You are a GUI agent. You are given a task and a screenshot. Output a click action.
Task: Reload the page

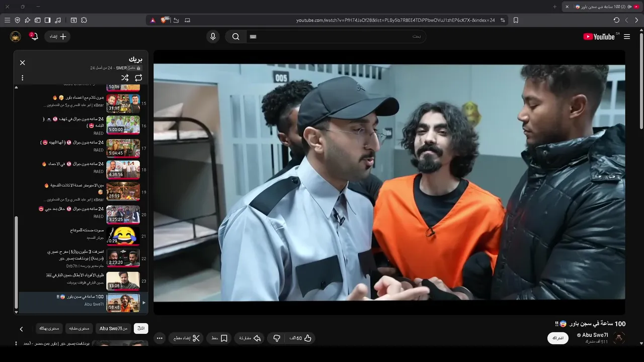point(616,20)
